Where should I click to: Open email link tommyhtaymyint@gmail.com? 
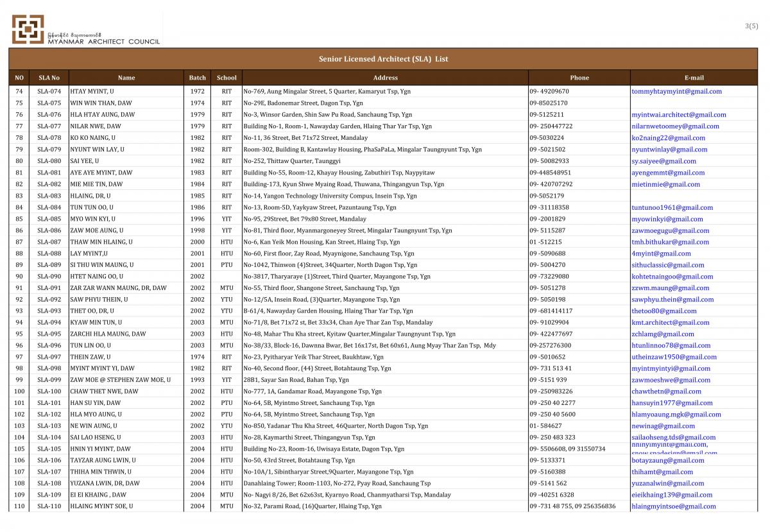(x=676, y=92)
